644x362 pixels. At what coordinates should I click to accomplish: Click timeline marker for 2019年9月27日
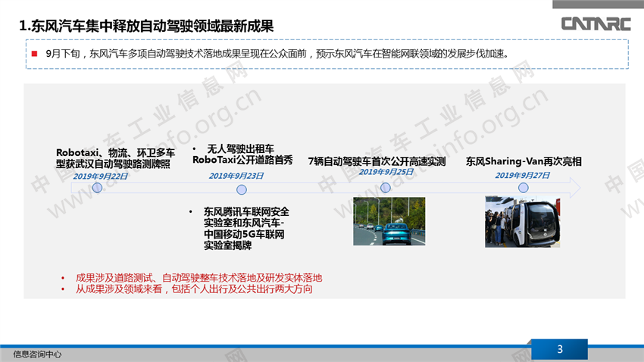tap(524, 188)
